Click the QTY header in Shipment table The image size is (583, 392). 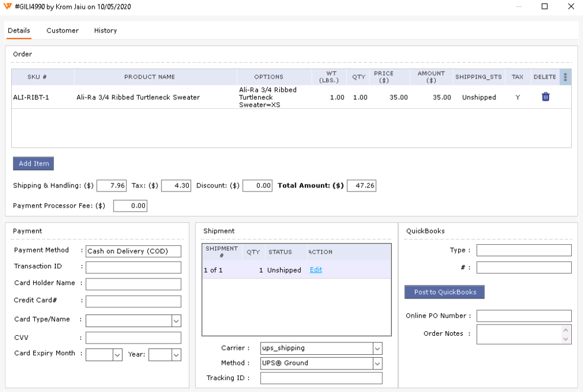(x=253, y=252)
